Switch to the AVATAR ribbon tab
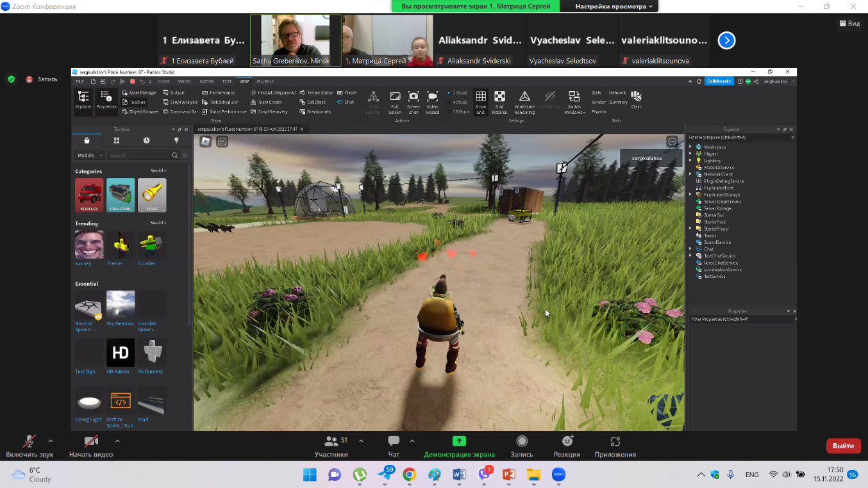The height and width of the screenshot is (488, 868). (206, 81)
